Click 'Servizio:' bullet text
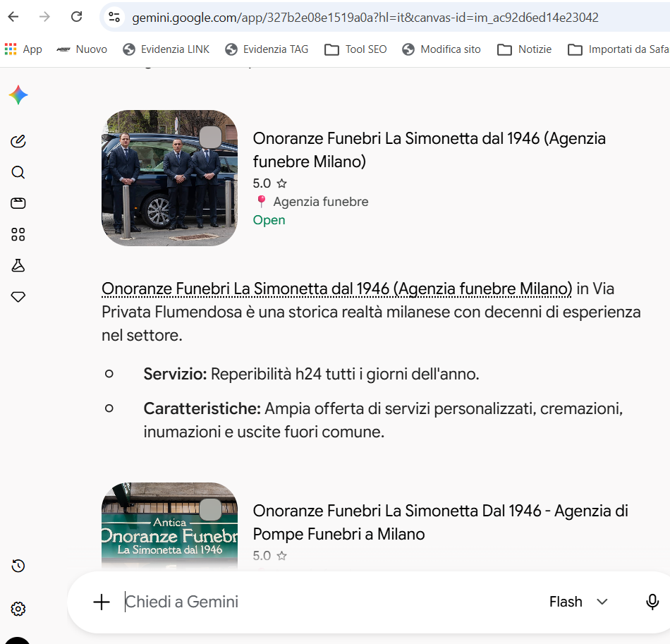 [x=175, y=375]
